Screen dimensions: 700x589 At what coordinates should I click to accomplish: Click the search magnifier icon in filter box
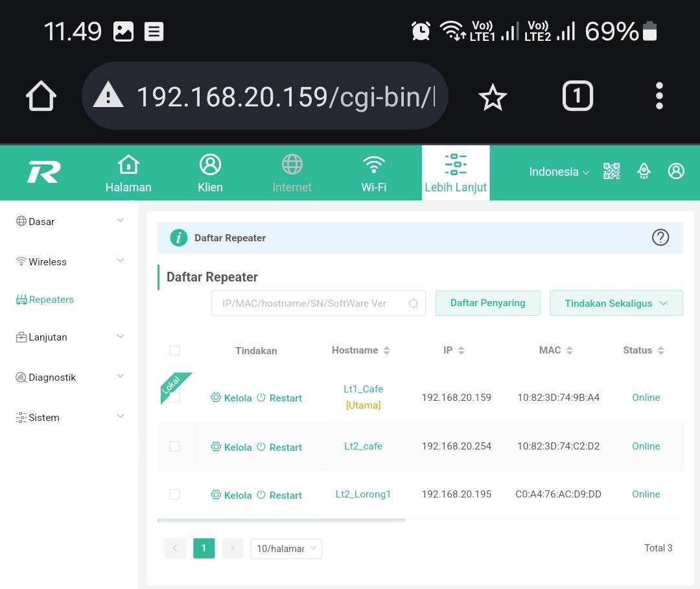414,304
